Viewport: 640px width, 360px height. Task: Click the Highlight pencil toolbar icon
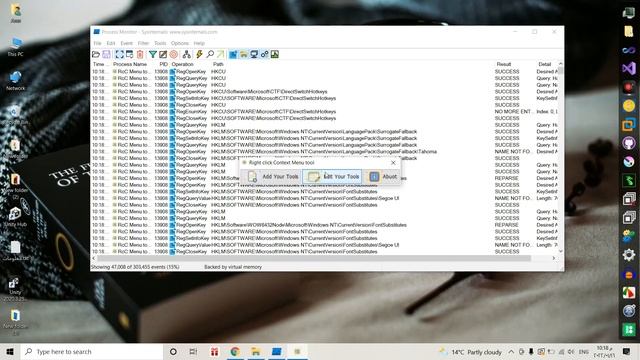point(163,54)
